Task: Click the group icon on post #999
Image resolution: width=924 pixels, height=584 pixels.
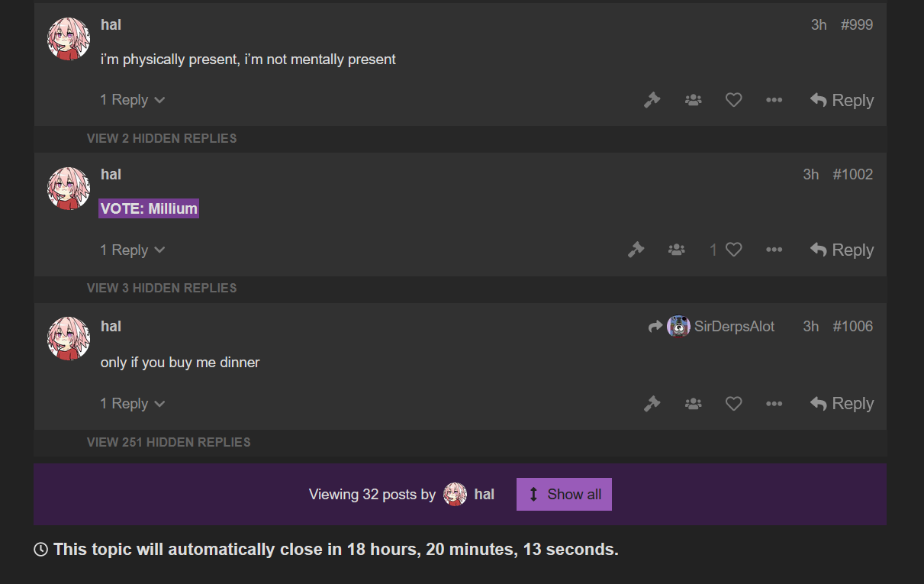Action: [693, 100]
